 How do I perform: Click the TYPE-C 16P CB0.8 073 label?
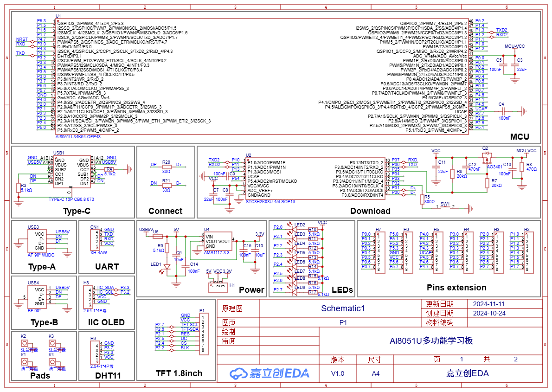[x=71, y=199]
